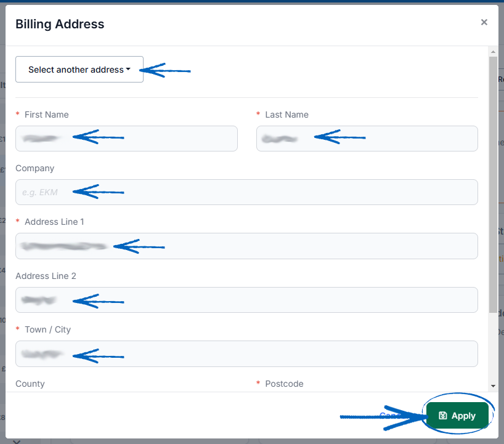Focus the Company input field
Image resolution: width=504 pixels, height=444 pixels.
click(x=246, y=192)
